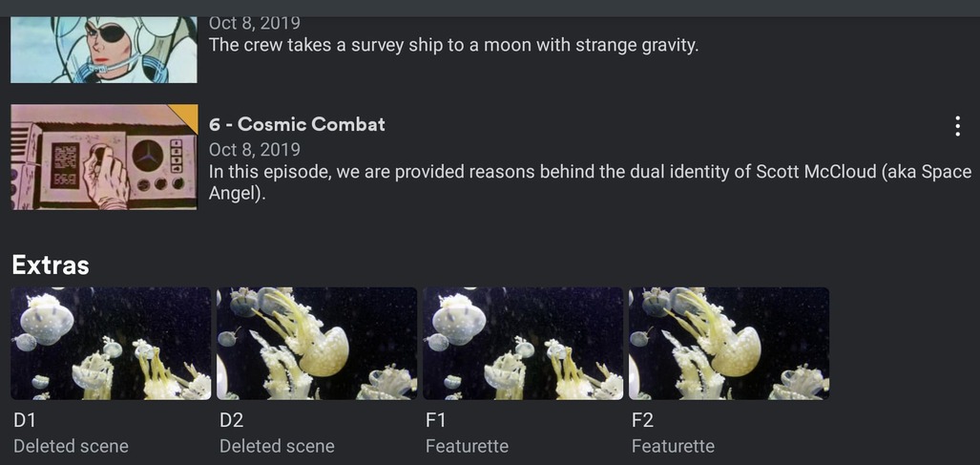Select the D1 title label
980x465 pixels.
click(25, 420)
